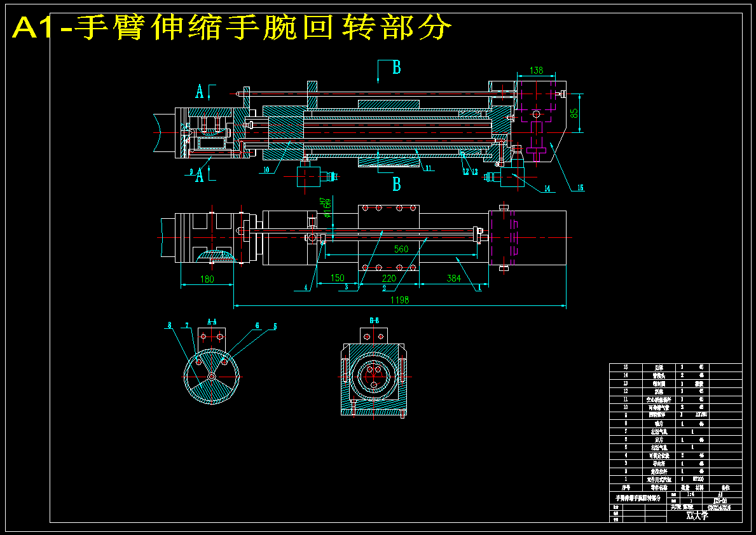The height and width of the screenshot is (535, 756).
Task: Click part callout number 15
Action: pyautogui.click(x=580, y=188)
